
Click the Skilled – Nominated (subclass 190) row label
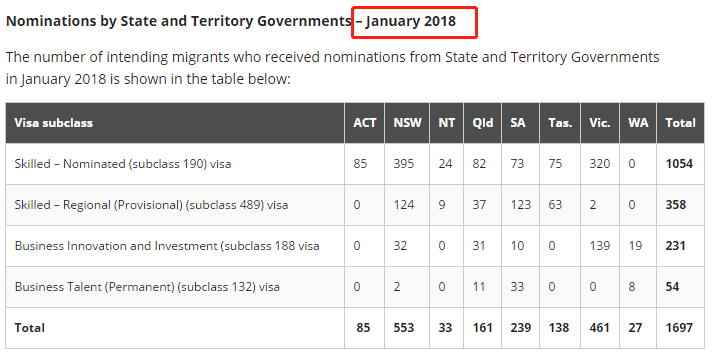[x=123, y=164]
